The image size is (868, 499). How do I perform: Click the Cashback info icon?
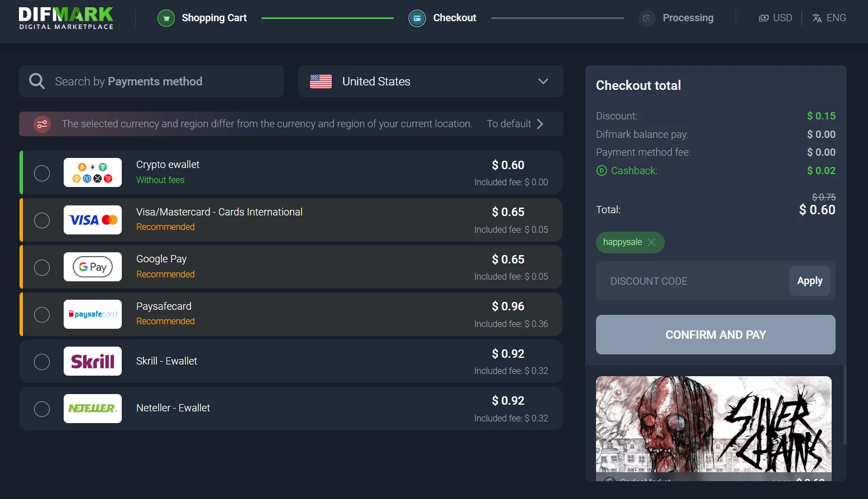[602, 171]
